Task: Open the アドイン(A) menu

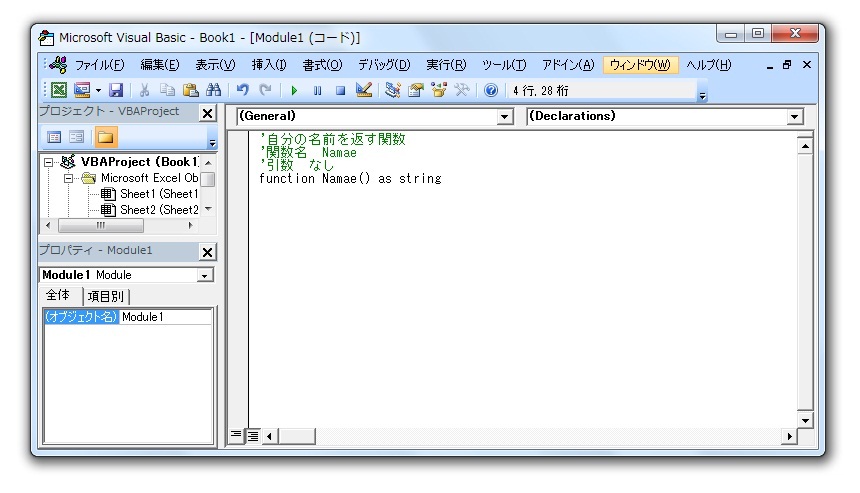Action: click(x=568, y=65)
